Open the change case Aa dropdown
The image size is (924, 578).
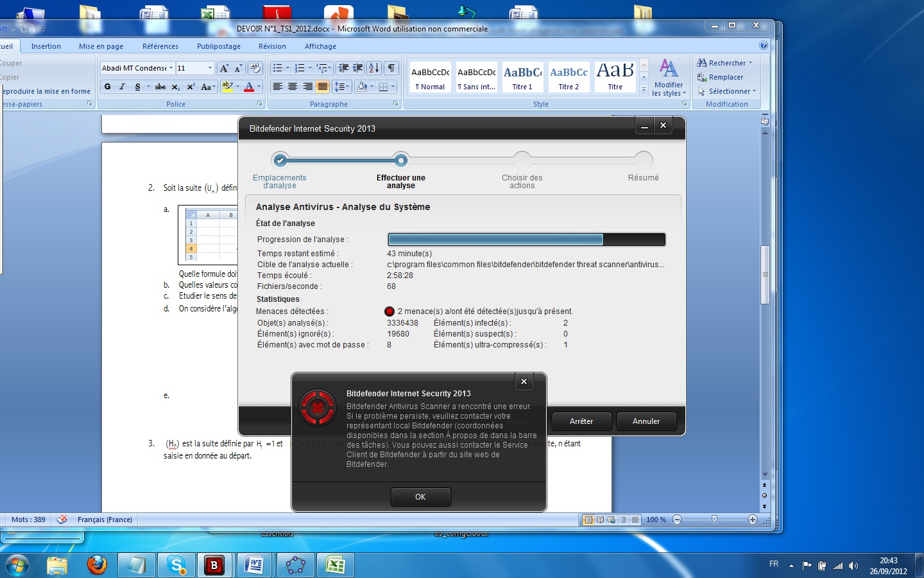(207, 87)
